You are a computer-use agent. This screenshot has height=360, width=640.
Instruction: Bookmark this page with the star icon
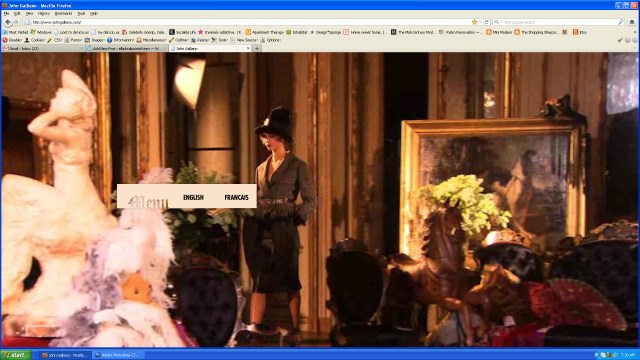coord(474,22)
